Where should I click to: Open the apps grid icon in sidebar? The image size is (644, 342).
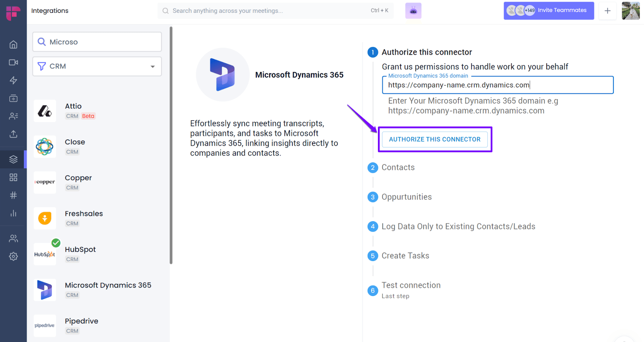[x=13, y=177]
